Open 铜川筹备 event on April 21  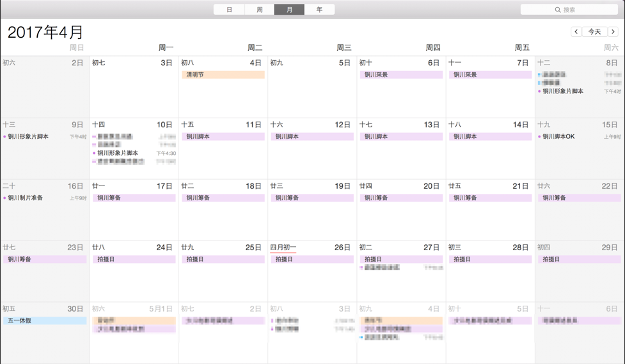[490, 198]
